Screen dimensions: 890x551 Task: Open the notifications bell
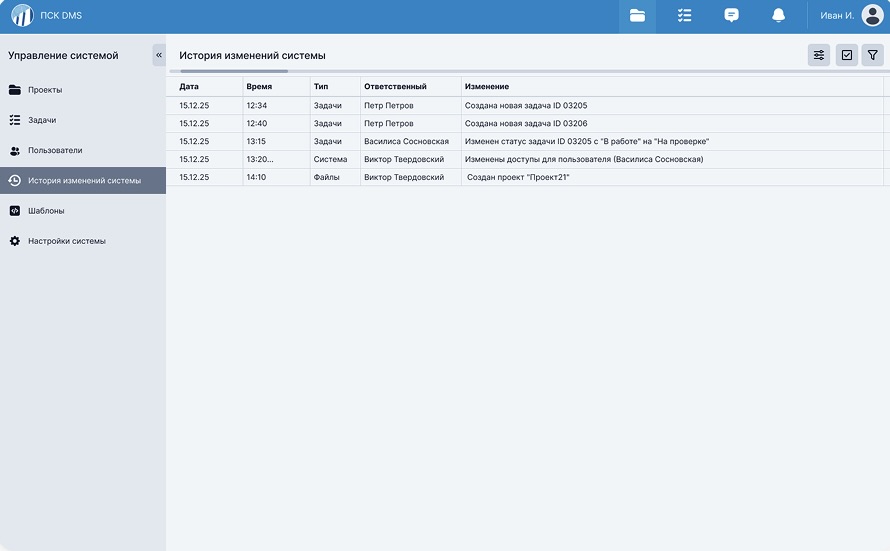[x=778, y=16]
